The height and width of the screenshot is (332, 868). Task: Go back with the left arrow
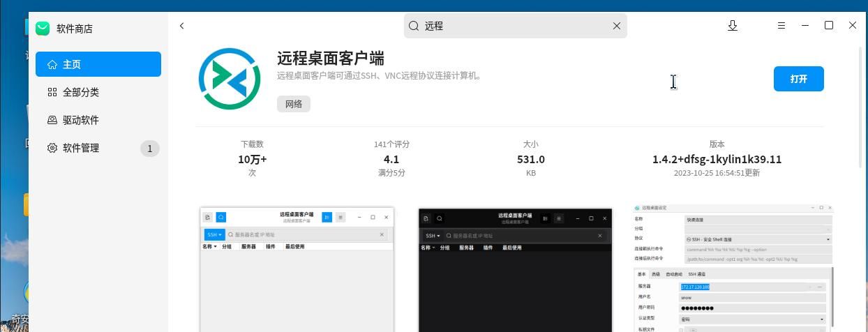tap(181, 26)
